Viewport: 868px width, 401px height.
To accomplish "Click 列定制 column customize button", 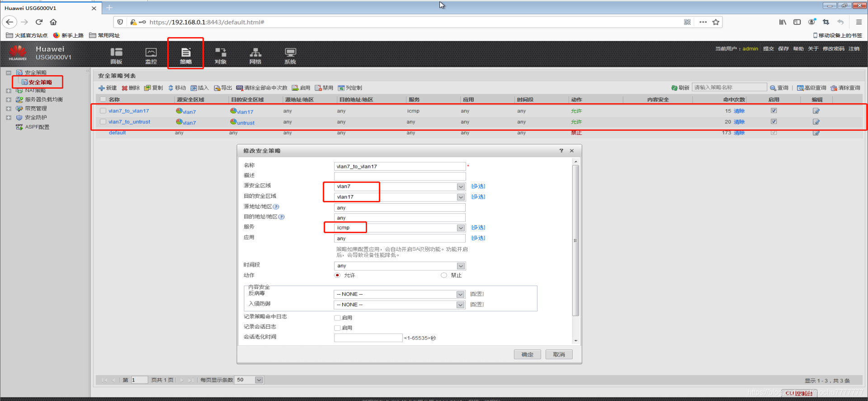I will (x=350, y=88).
